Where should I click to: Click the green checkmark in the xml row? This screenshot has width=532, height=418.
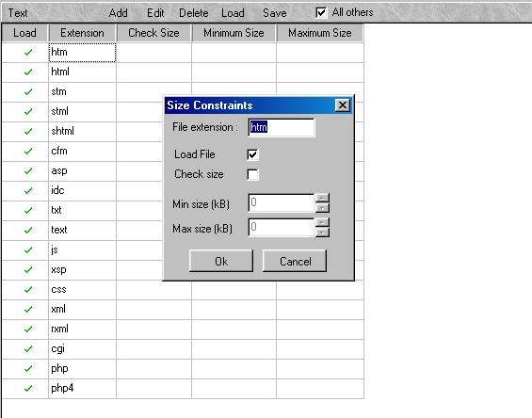tap(28, 309)
